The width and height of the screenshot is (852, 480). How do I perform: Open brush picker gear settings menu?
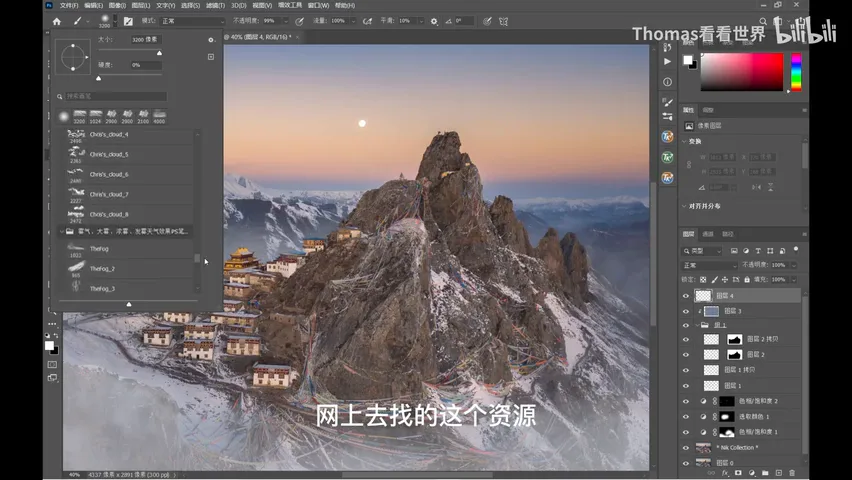tap(211, 40)
